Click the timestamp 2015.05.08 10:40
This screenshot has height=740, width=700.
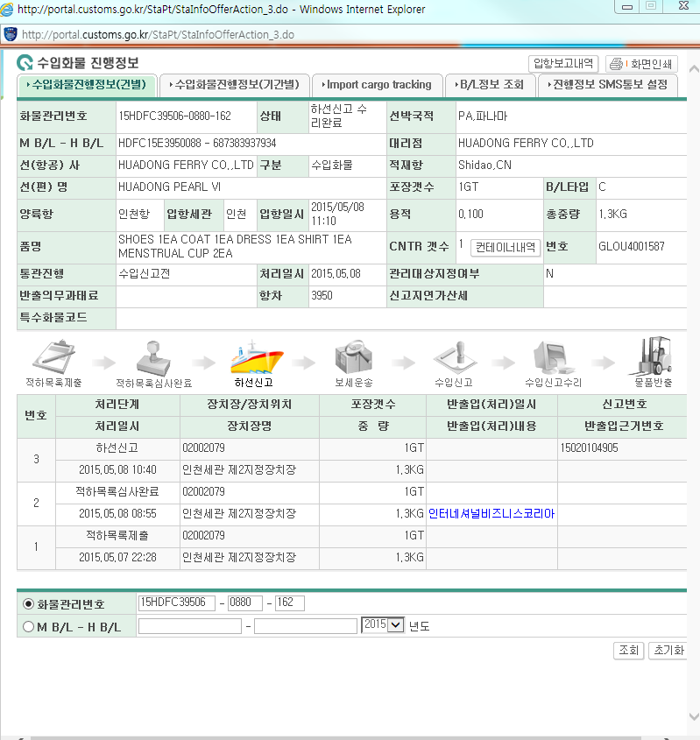117,469
